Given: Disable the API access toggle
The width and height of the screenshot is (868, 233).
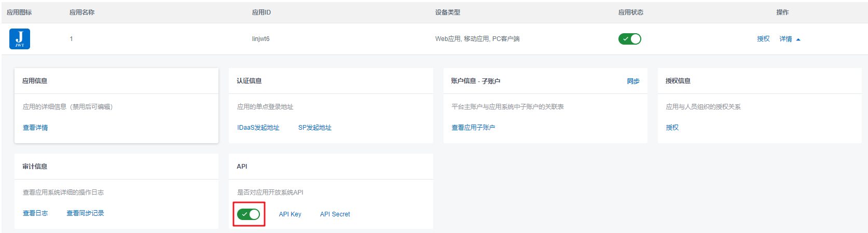Looking at the screenshot, I should 249,214.
